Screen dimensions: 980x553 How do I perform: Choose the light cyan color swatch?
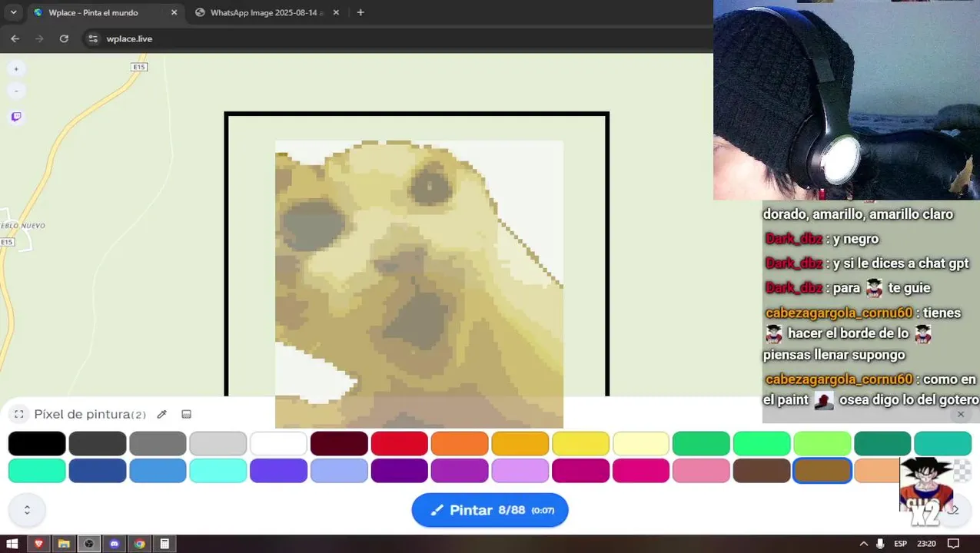tap(218, 470)
